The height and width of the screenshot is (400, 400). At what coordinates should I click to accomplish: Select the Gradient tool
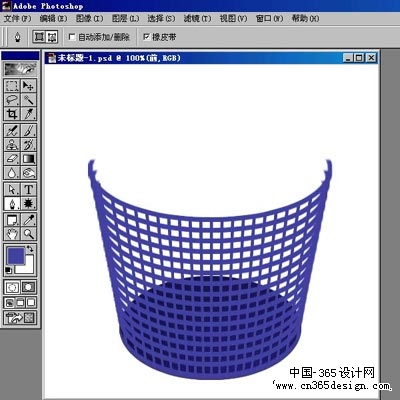(x=28, y=159)
